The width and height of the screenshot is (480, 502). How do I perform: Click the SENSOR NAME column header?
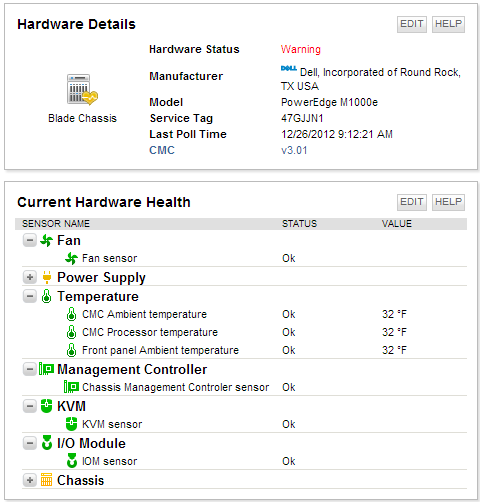[x=56, y=224]
